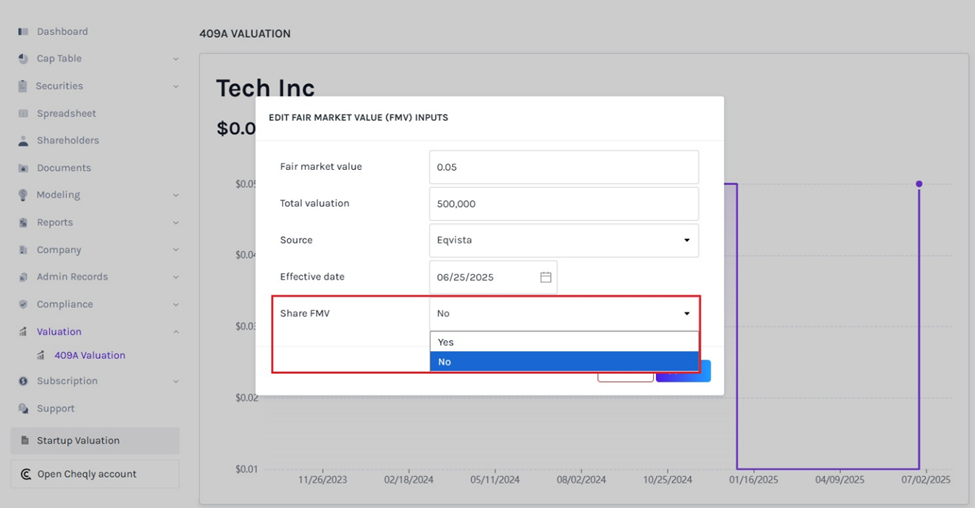
Task: Click the chart data point at 07/02/2025
Action: click(x=919, y=184)
